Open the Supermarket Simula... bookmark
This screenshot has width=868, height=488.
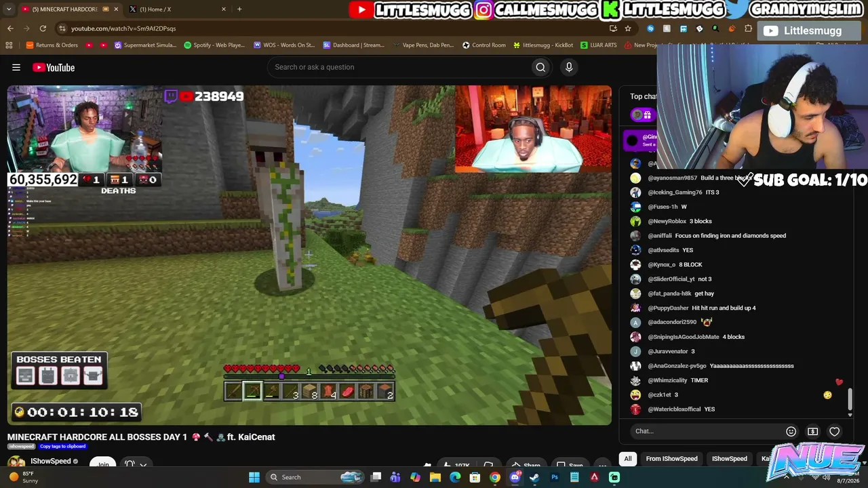145,45
